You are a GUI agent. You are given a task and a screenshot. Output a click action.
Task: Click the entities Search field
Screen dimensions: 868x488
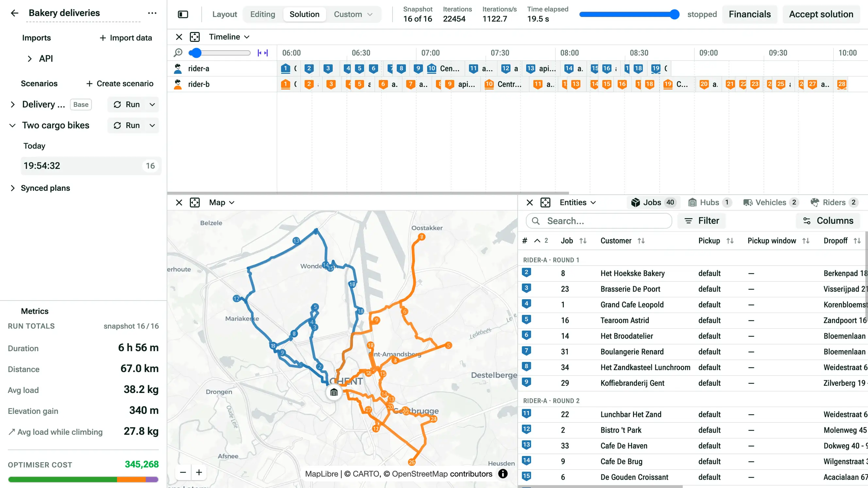pos(599,221)
